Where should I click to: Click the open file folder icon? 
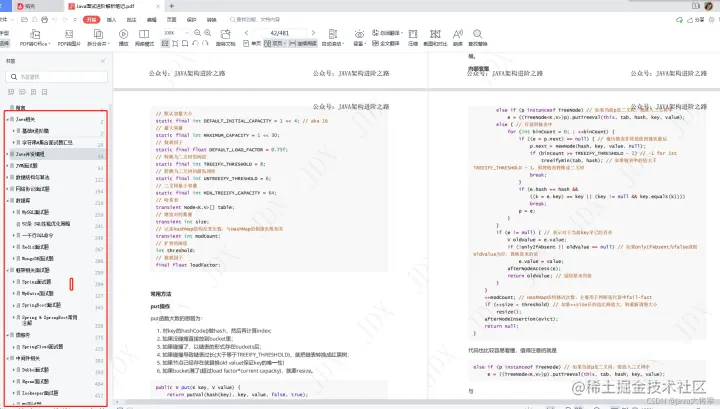(24, 20)
